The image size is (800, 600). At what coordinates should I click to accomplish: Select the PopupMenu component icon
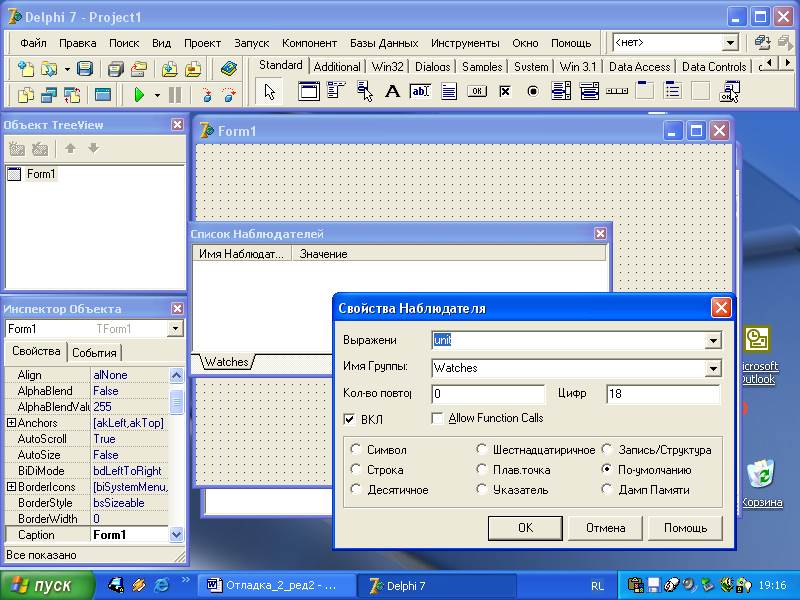(x=365, y=92)
